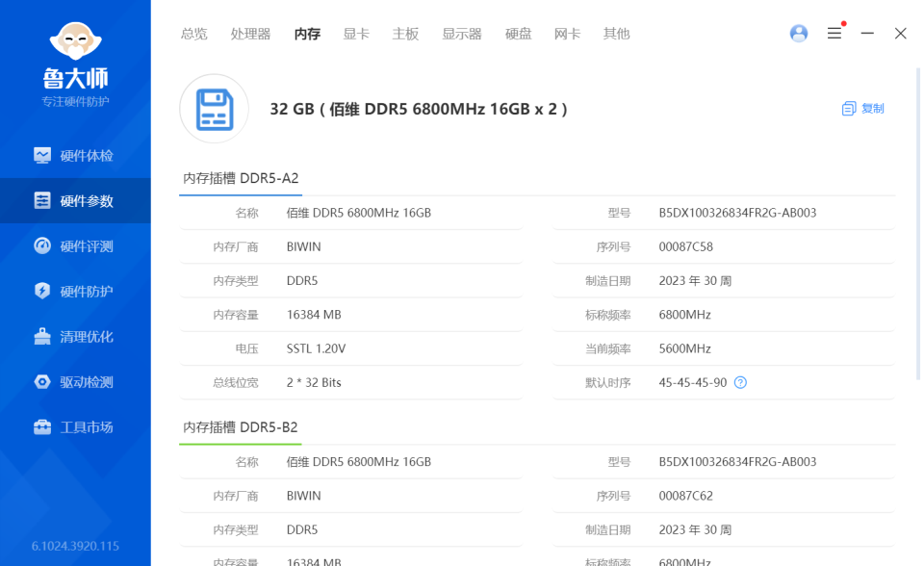Click the B2 slot model B5DX100326834FR2G-AB003
Viewport: 924px width, 566px height.
point(737,462)
